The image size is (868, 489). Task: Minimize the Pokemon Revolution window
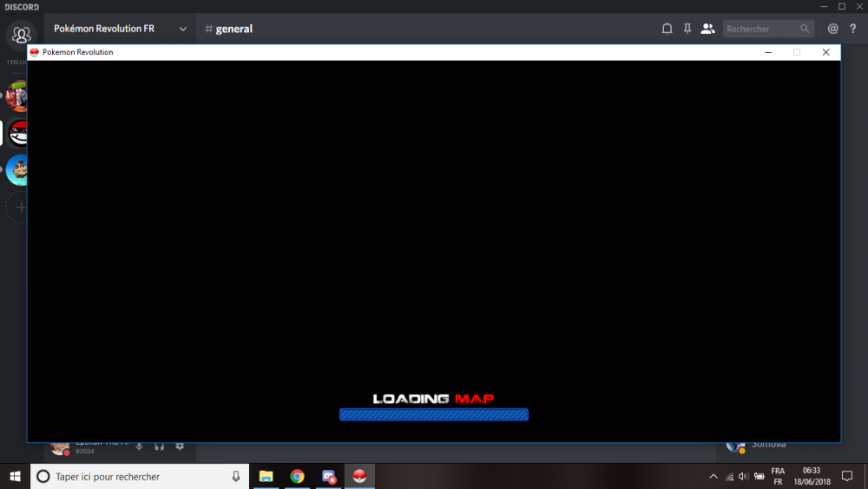click(768, 52)
